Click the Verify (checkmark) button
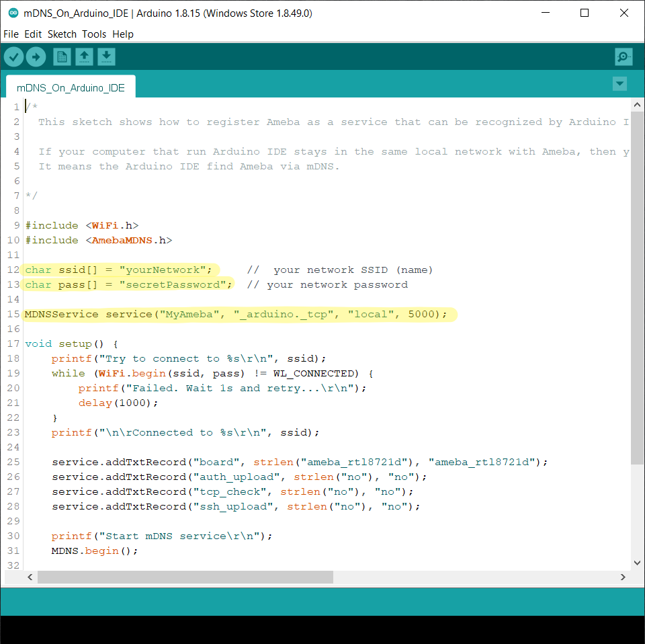 point(13,56)
